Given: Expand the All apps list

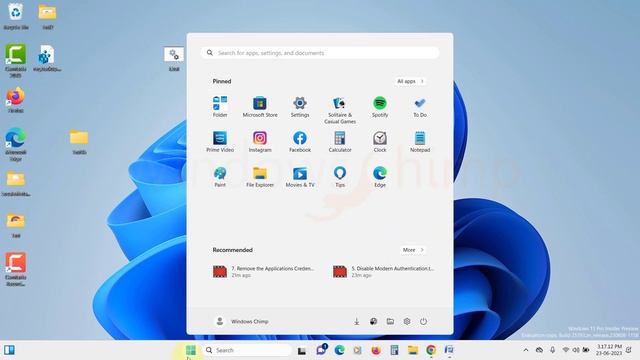Looking at the screenshot, I should point(410,81).
